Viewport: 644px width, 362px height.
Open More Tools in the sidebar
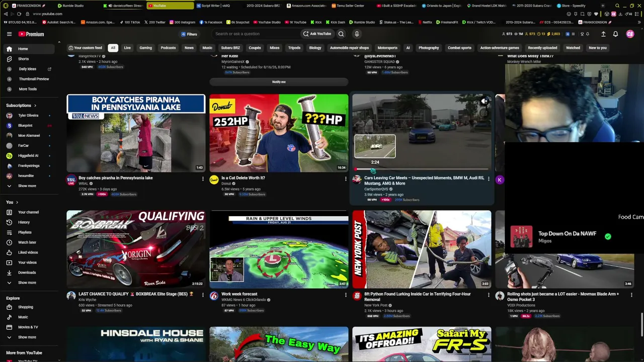click(x=28, y=89)
